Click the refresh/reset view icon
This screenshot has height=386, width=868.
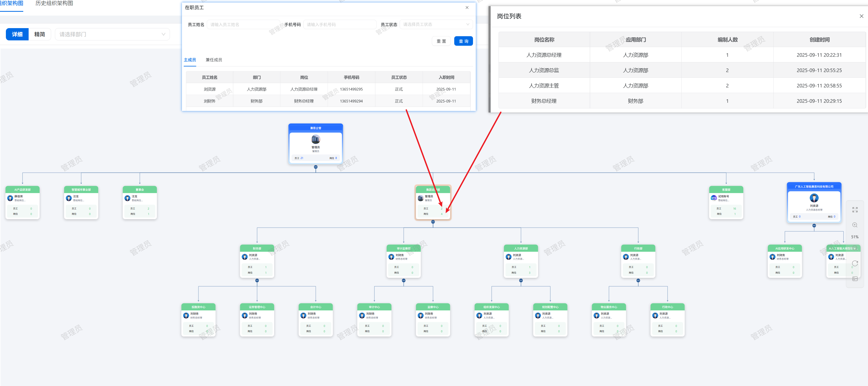(855, 263)
